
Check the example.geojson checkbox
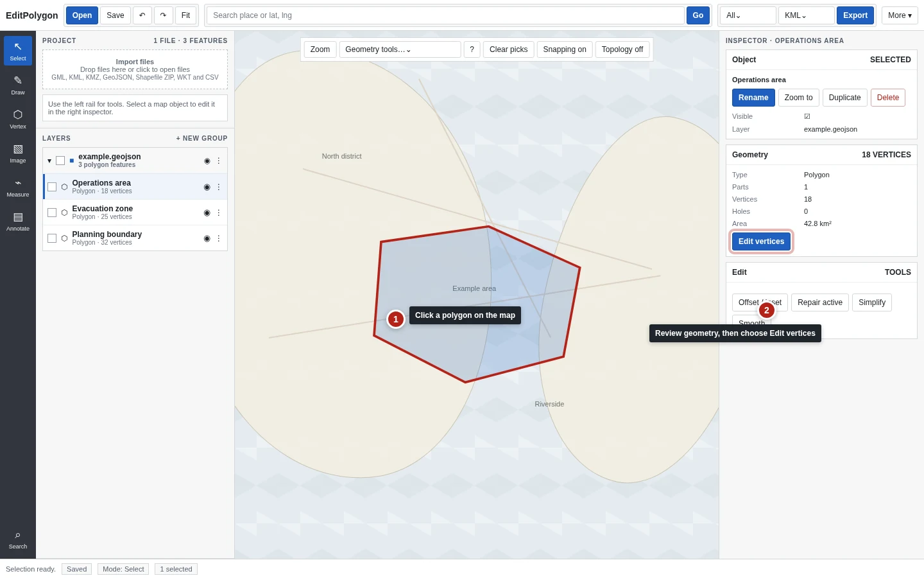(x=60, y=161)
